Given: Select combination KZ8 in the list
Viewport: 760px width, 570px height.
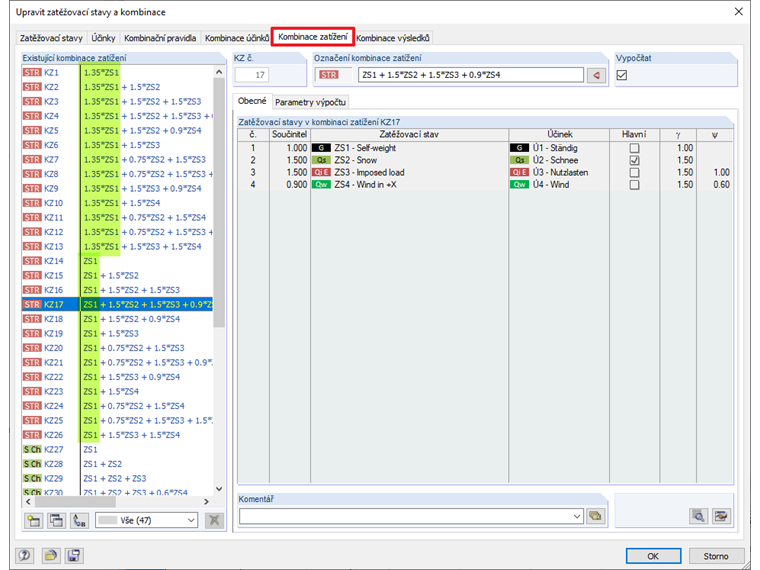Looking at the screenshot, I should (117, 174).
